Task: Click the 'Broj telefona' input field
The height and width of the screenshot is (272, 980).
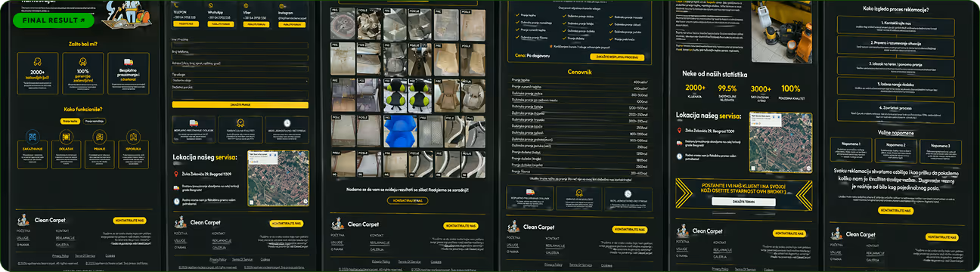Action: click(240, 57)
